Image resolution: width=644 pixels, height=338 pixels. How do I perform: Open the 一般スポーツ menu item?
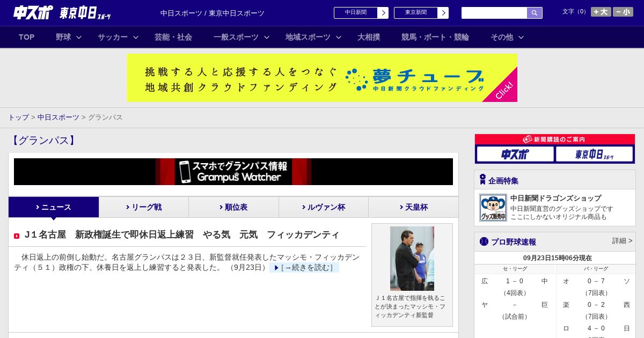pyautogui.click(x=236, y=37)
